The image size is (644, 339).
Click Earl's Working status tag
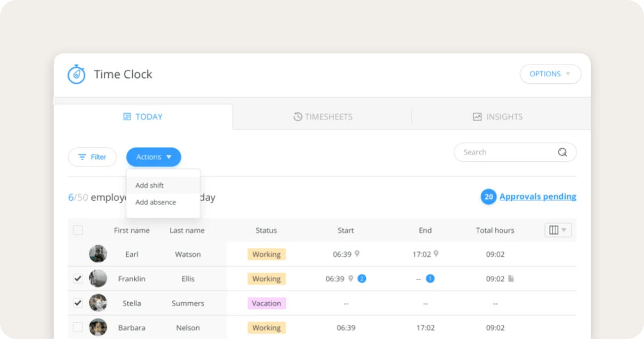(x=267, y=254)
